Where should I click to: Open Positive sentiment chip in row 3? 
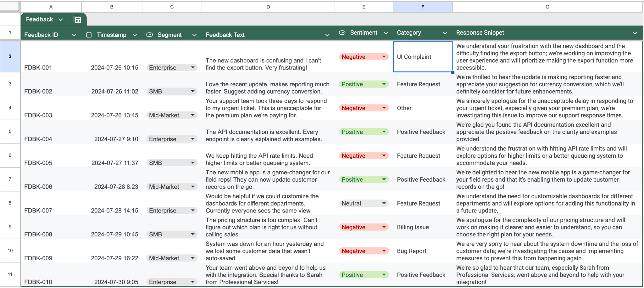(x=364, y=84)
